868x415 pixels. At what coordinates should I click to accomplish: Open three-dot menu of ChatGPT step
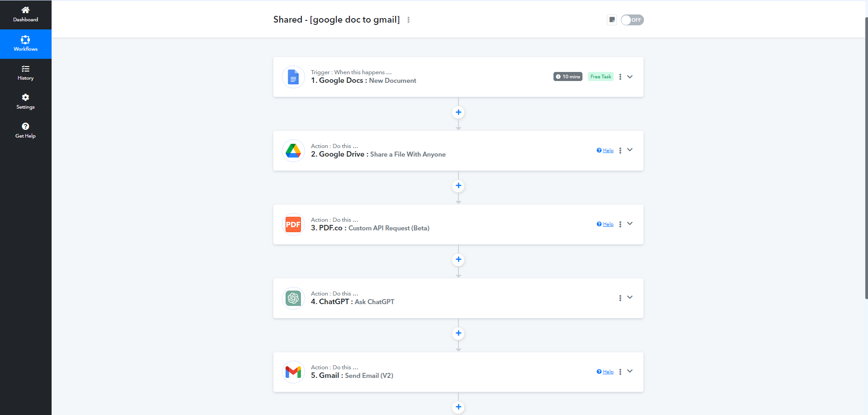pyautogui.click(x=620, y=298)
